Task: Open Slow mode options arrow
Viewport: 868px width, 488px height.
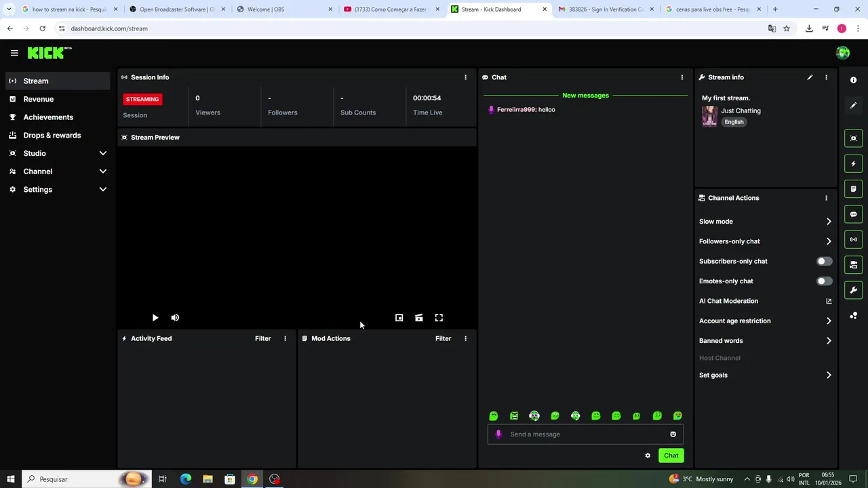Action: pos(829,222)
